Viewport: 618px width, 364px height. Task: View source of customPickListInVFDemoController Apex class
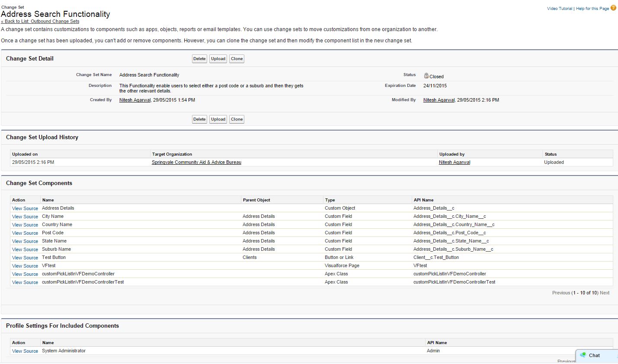point(25,274)
